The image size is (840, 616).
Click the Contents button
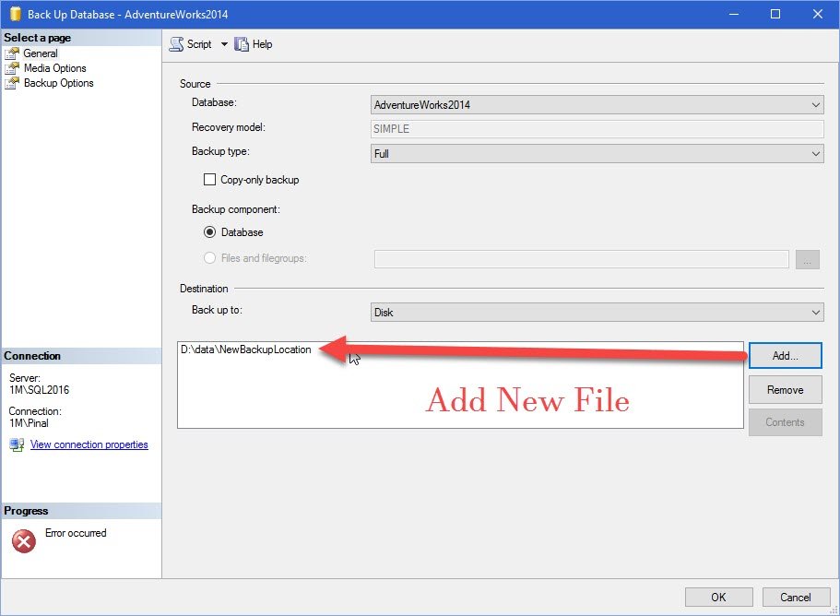tap(786, 422)
